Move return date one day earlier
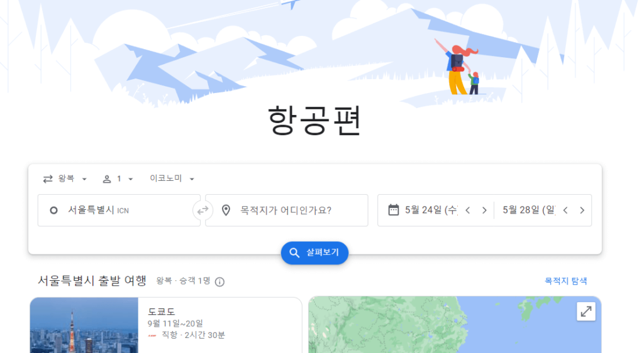The image size is (644, 353). click(x=565, y=210)
